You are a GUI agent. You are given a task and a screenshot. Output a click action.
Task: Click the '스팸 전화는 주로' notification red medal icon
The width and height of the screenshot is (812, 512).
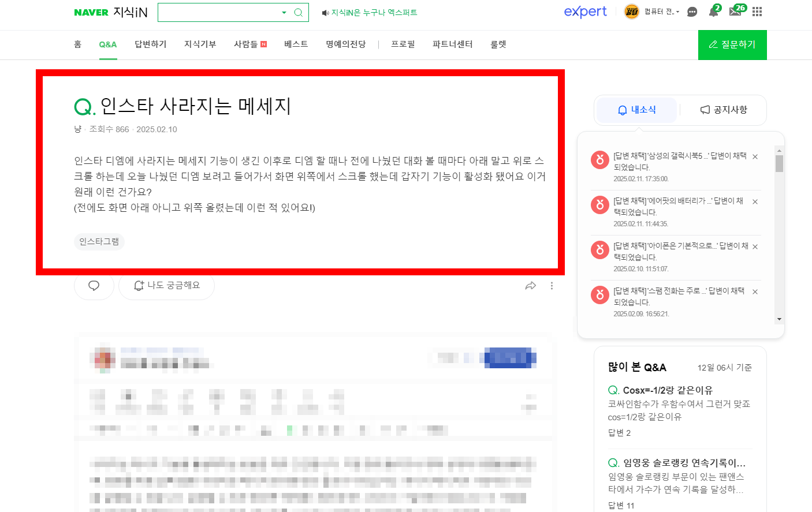[600, 295]
